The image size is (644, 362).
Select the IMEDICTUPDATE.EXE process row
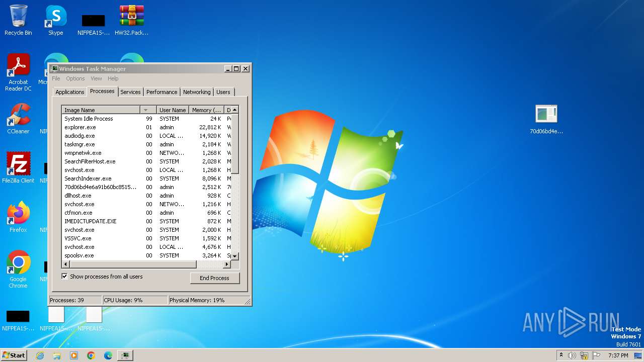tap(146, 221)
